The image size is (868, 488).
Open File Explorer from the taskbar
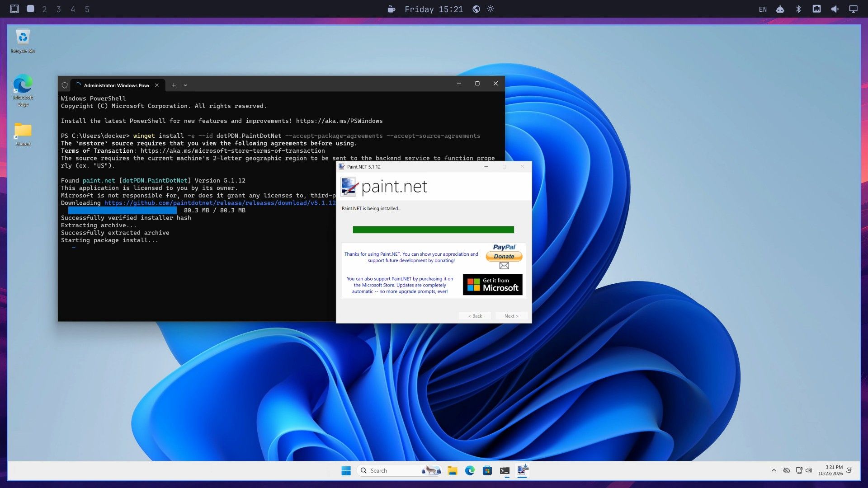point(453,471)
